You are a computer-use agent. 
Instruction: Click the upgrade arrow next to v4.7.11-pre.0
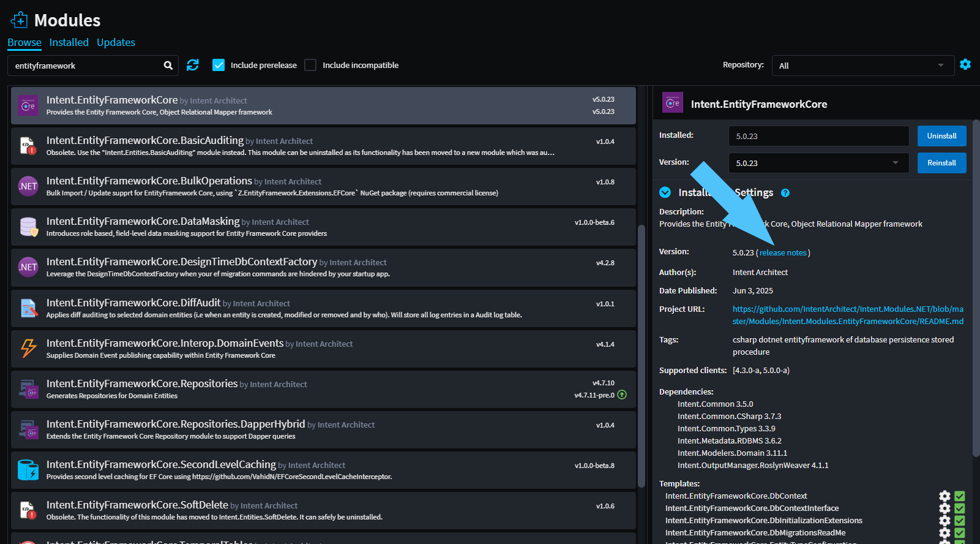[x=622, y=395]
